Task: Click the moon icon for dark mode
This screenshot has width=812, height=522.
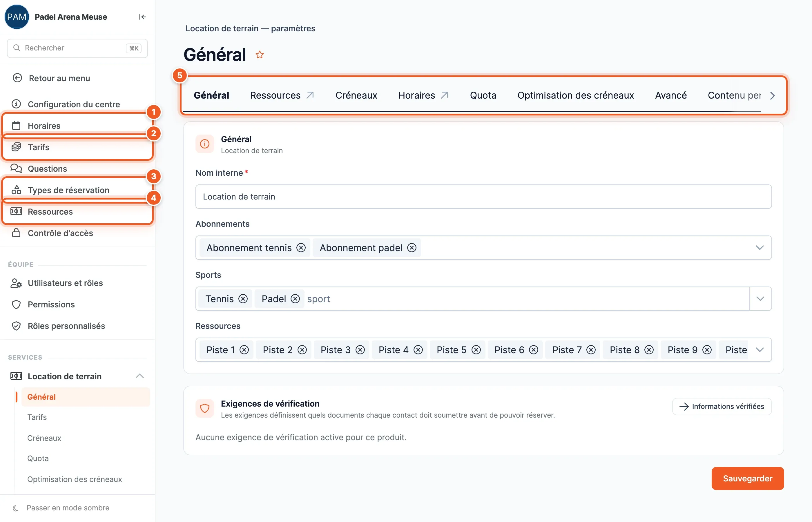Action: (15, 508)
